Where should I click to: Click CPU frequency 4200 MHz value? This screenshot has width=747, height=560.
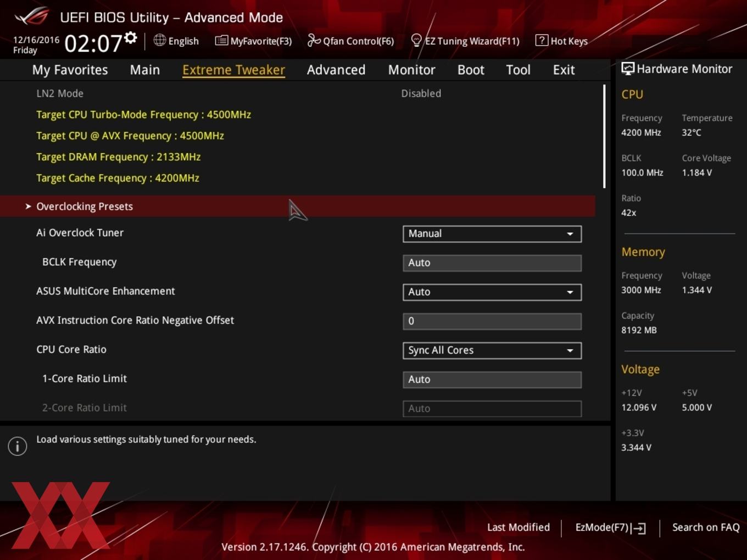641,132
